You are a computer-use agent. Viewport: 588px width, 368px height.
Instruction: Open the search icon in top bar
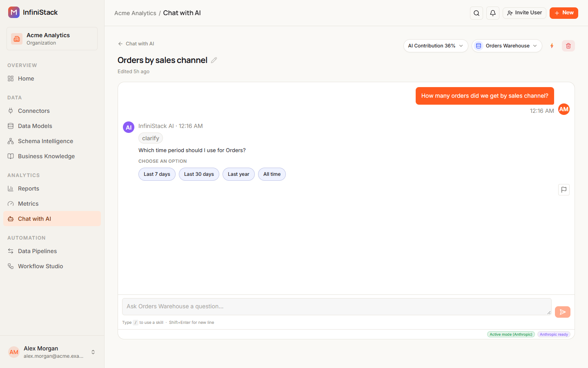point(477,13)
